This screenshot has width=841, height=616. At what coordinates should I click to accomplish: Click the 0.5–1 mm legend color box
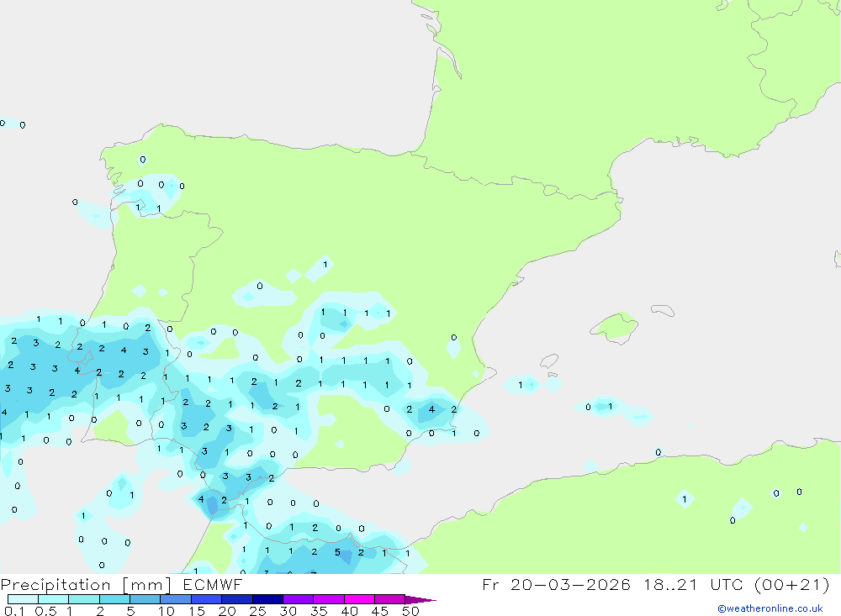point(54,599)
